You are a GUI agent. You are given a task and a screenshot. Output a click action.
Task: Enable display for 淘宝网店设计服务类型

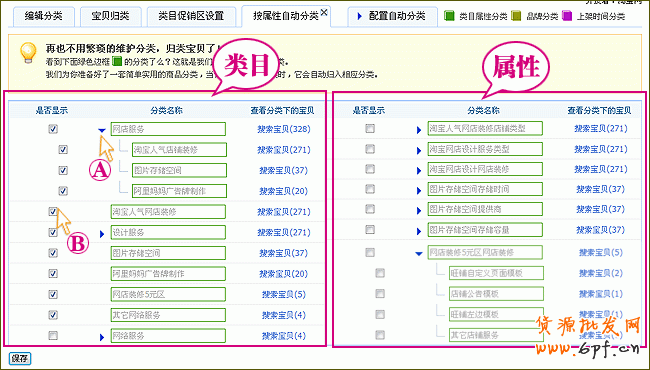point(370,149)
